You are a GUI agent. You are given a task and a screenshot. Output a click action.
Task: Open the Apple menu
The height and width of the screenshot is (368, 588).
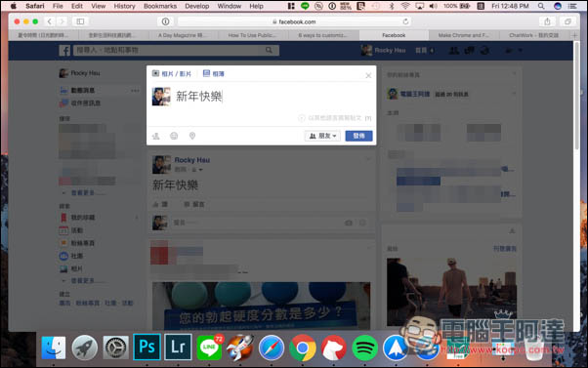pyautogui.click(x=14, y=6)
